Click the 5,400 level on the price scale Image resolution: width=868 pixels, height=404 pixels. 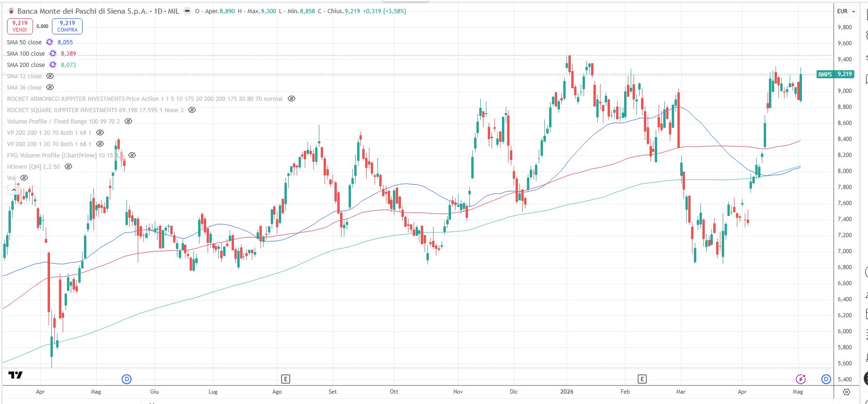click(844, 379)
